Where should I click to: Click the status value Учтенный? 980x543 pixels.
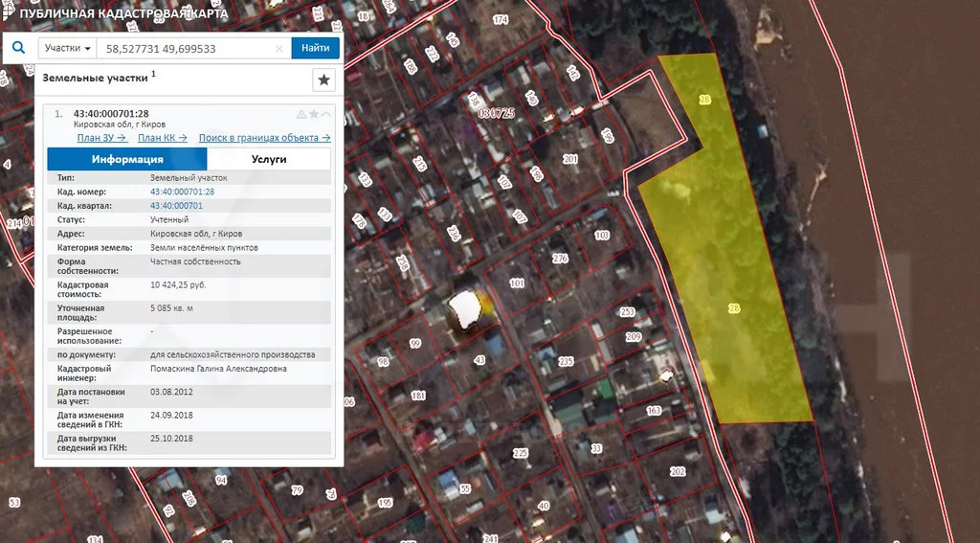(x=168, y=219)
